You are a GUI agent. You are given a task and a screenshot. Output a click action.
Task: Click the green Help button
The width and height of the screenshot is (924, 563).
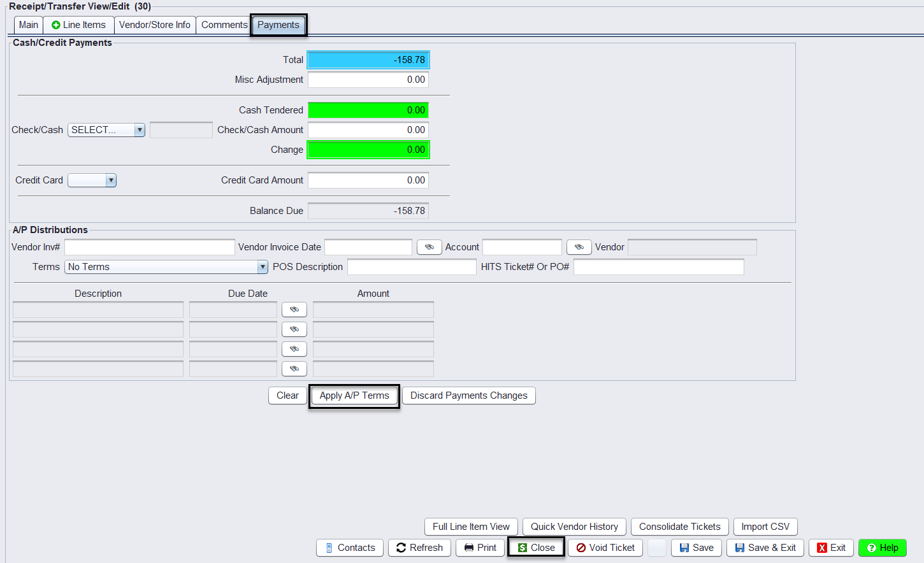click(882, 548)
